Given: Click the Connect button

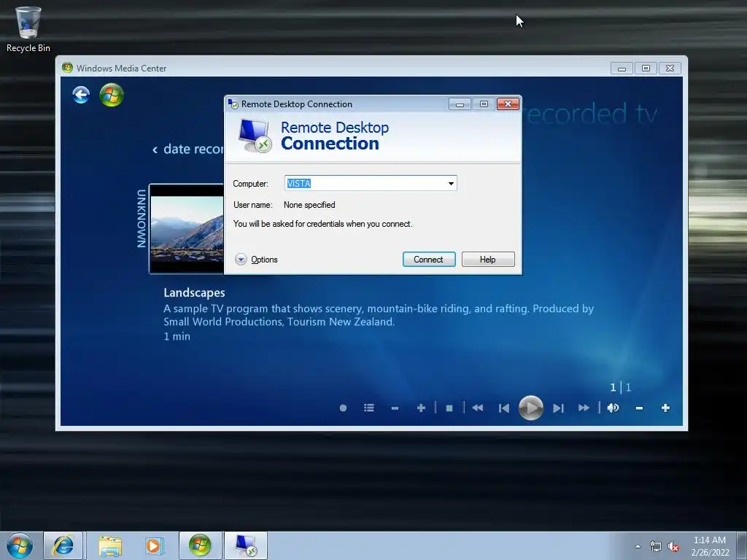Looking at the screenshot, I should (x=429, y=260).
